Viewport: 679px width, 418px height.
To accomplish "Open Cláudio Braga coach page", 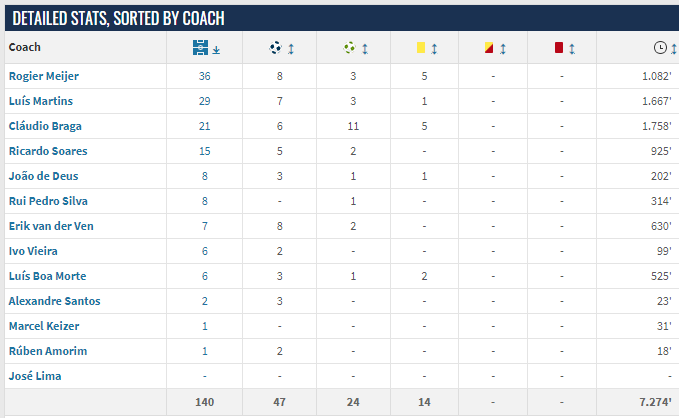I will [x=45, y=126].
